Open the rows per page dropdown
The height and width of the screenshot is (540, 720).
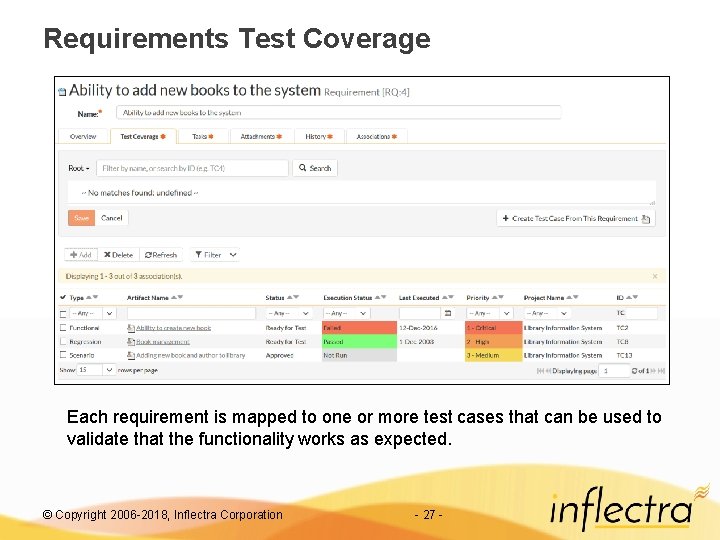click(x=96, y=370)
